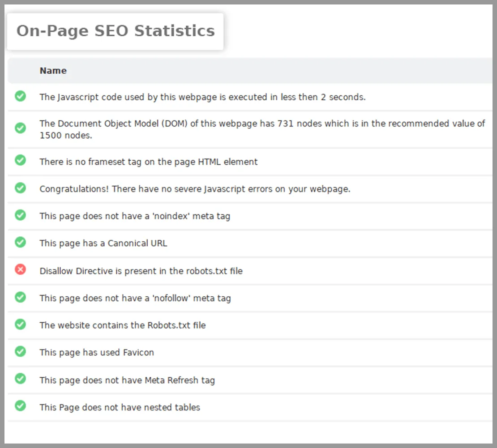This screenshot has height=448, width=497.
Task: Click green check icon beside DOM nodes row
Action: pyautogui.click(x=20, y=128)
